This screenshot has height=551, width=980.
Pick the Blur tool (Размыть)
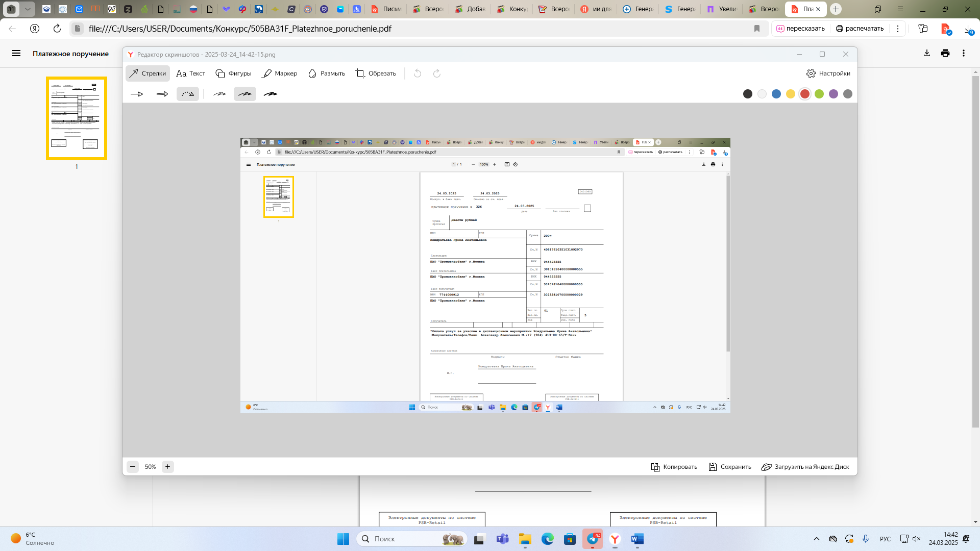[x=327, y=73]
